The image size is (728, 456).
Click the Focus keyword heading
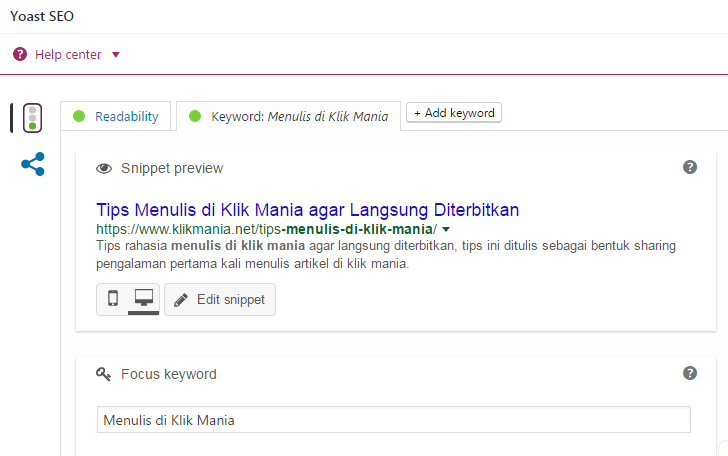coord(169,374)
